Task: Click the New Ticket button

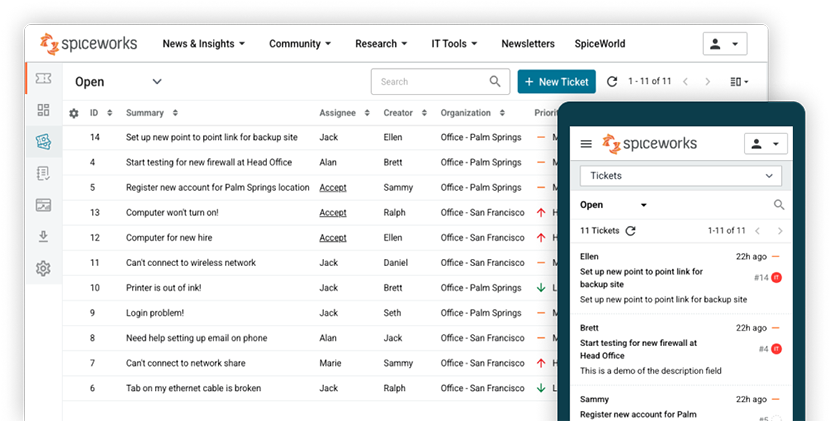Action: pos(556,82)
